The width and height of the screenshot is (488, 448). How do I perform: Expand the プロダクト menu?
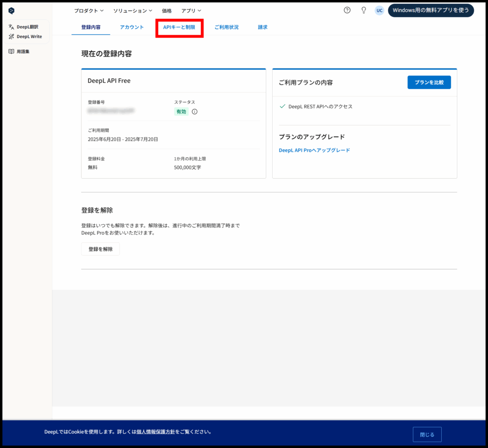[89, 10]
